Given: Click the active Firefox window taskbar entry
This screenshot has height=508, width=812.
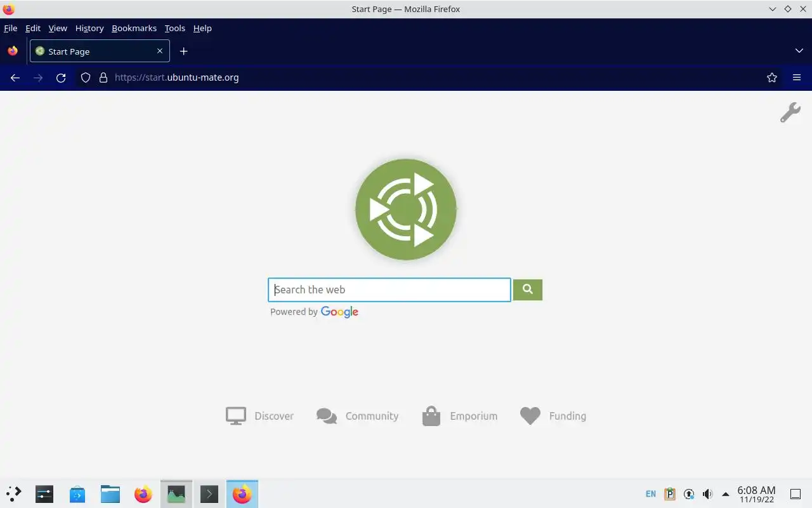Looking at the screenshot, I should (x=242, y=493).
